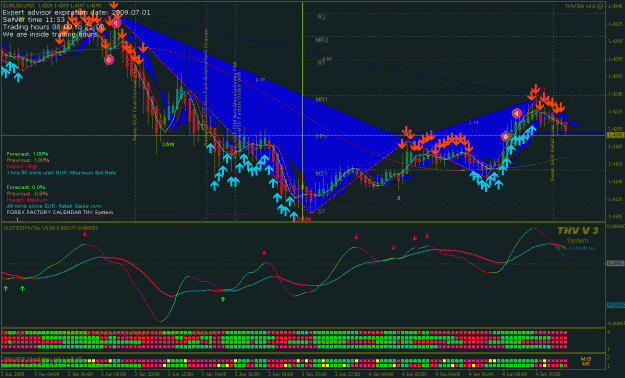Select the 'Previous: 1.00%' label
The height and width of the screenshot is (378, 625).
[x=28, y=160]
